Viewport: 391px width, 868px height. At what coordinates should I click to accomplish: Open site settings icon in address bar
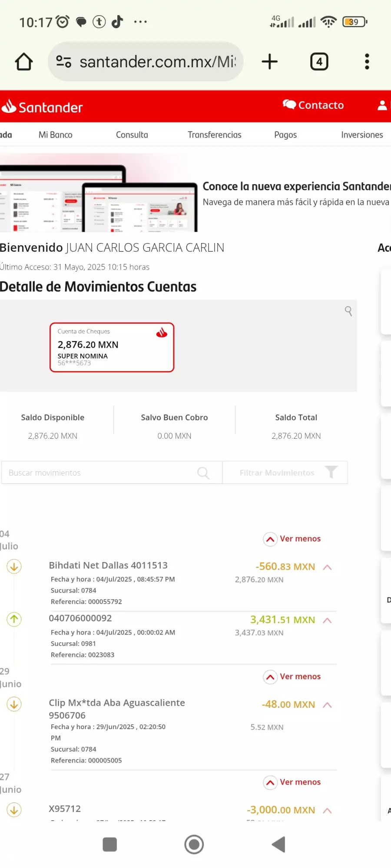[x=64, y=62]
